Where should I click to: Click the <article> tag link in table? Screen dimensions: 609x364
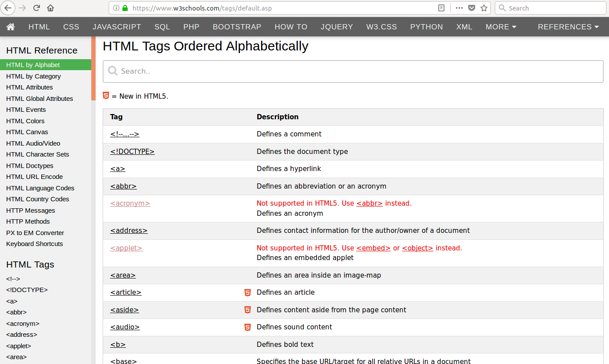point(126,293)
